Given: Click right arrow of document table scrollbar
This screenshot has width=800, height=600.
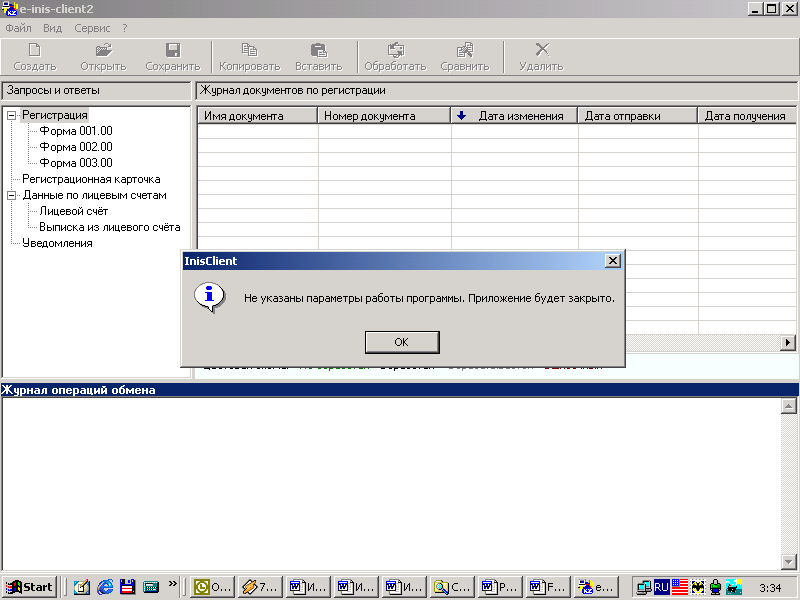Looking at the screenshot, I should click(788, 342).
